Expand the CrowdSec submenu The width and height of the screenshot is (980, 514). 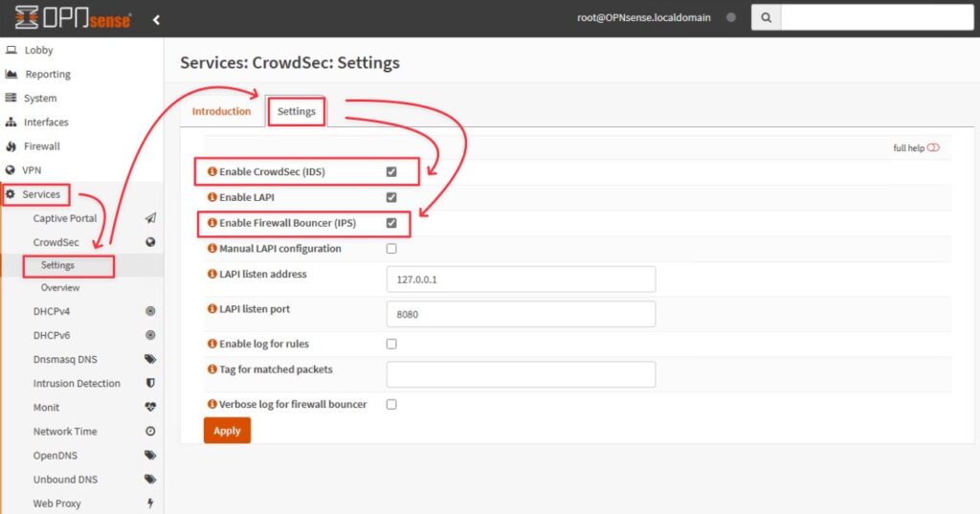(56, 242)
